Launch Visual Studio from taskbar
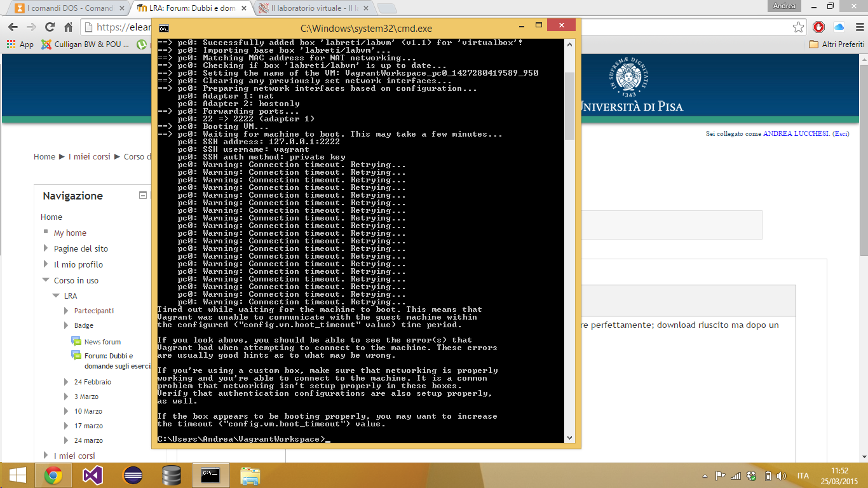868x488 pixels. (x=93, y=475)
